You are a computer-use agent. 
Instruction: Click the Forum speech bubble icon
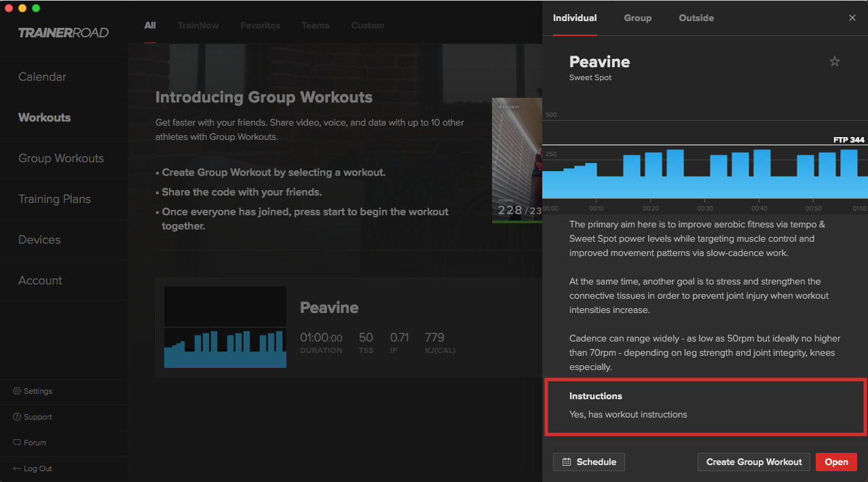16,443
